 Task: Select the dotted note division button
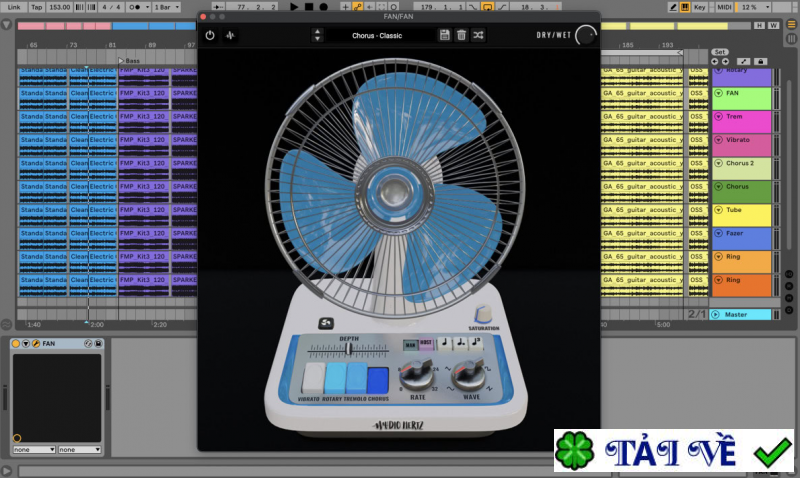click(x=460, y=342)
